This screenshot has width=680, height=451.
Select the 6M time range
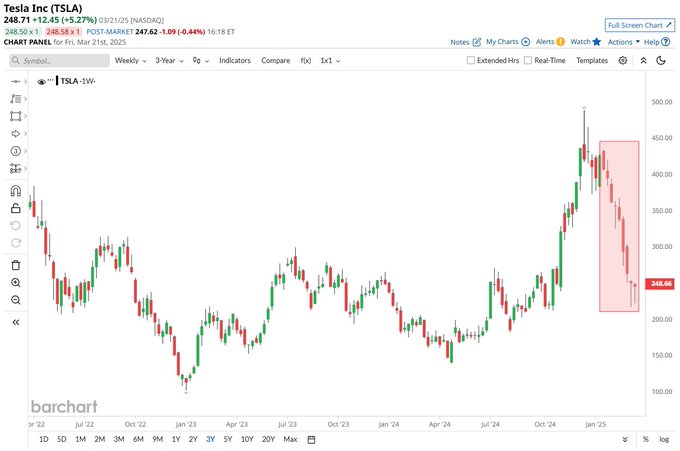[138, 439]
